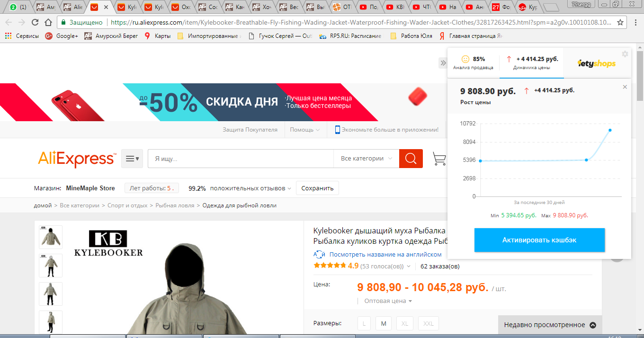The width and height of the screenshot is (644, 338).
Task: Click the browser back arrow
Action: pyautogui.click(x=9, y=22)
